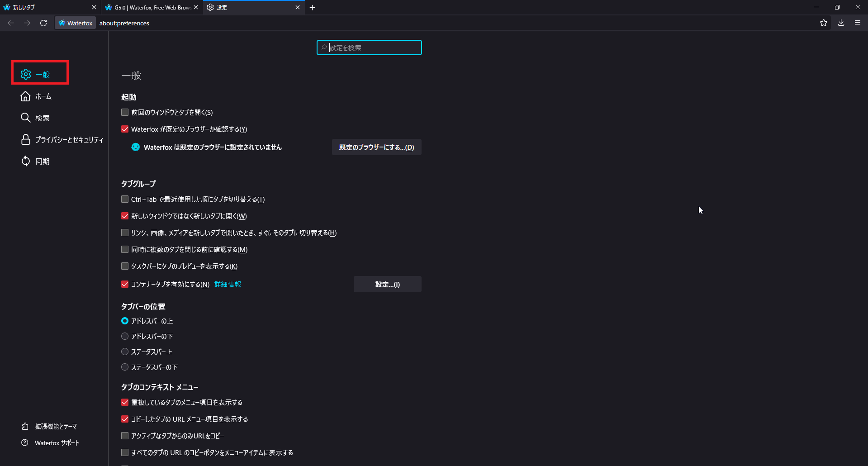Restore down the Waterfox window
This screenshot has height=466, width=868.
pos(837,7)
